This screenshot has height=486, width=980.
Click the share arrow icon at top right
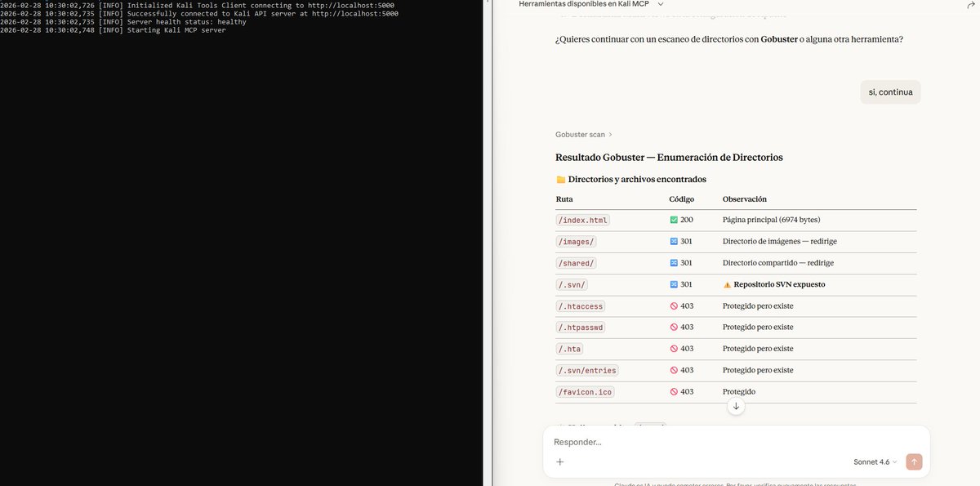point(969,4)
